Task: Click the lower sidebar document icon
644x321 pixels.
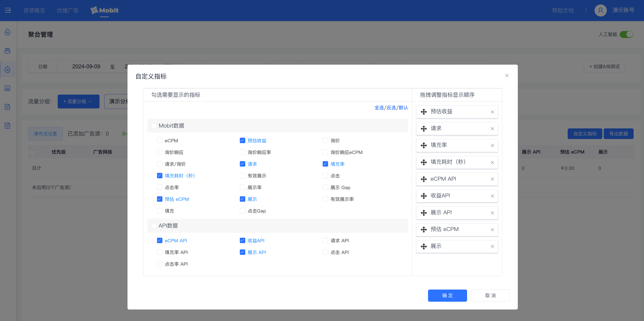Action: point(8,126)
